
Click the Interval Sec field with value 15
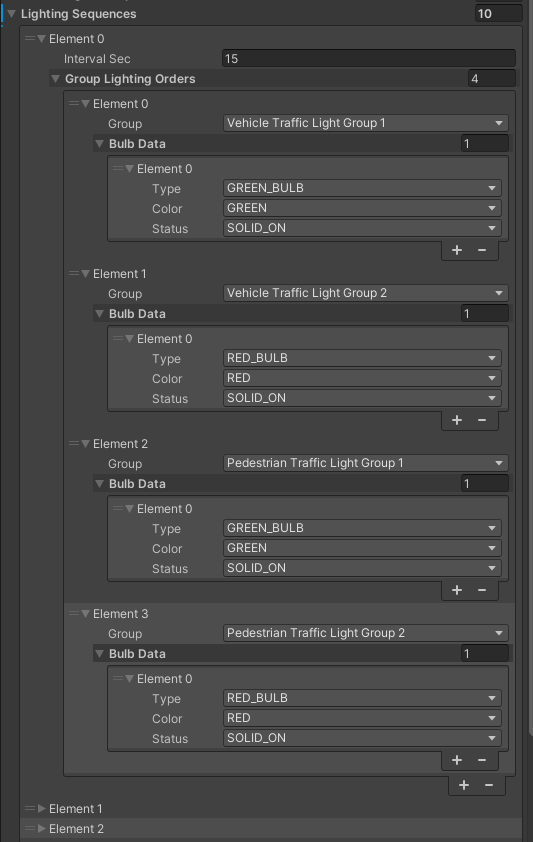pyautogui.click(x=369, y=59)
